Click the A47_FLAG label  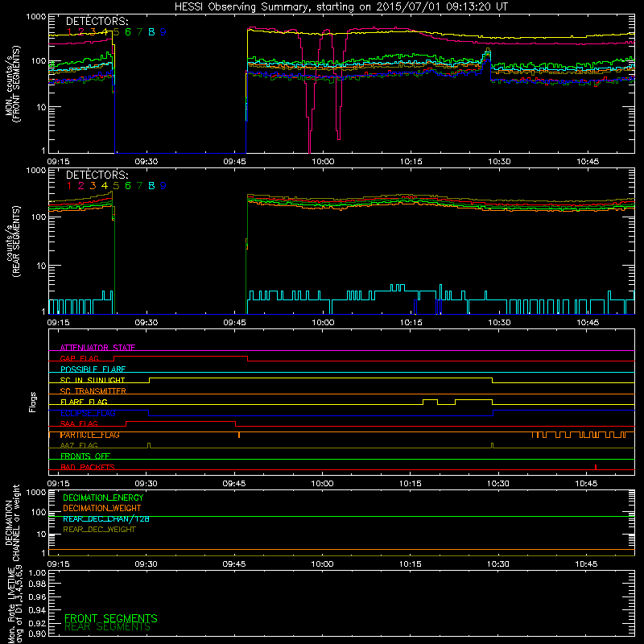tap(79, 445)
